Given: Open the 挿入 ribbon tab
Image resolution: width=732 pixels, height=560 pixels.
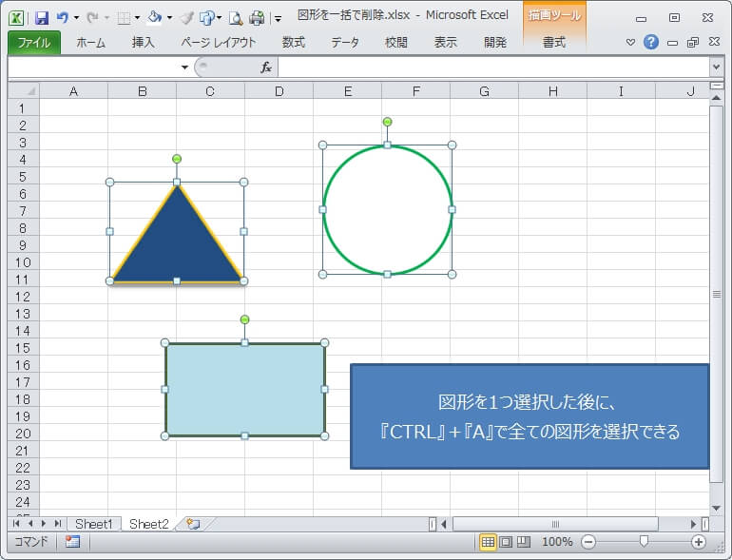Looking at the screenshot, I should click(x=144, y=43).
